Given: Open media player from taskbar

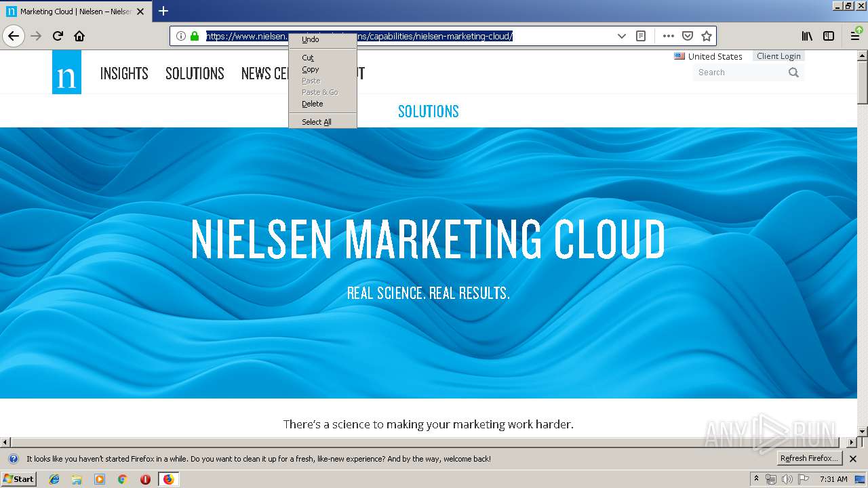Looking at the screenshot, I should [100, 479].
